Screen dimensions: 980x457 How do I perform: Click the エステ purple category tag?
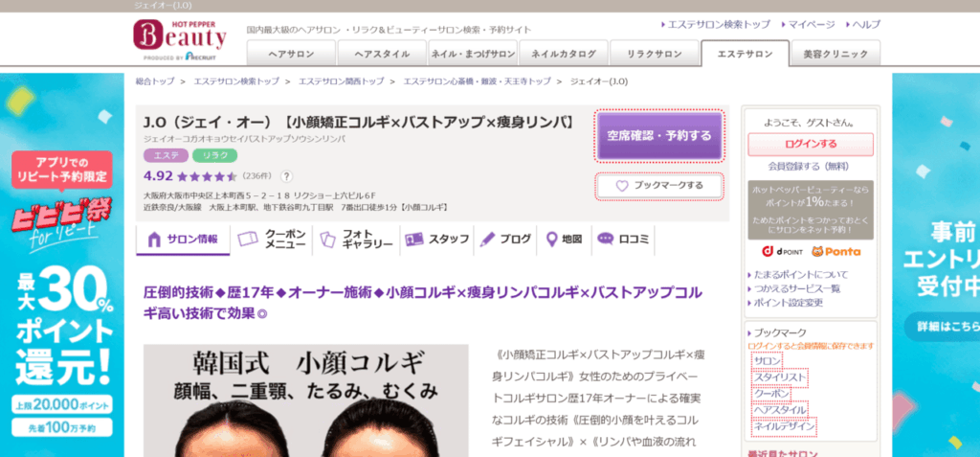(x=167, y=155)
